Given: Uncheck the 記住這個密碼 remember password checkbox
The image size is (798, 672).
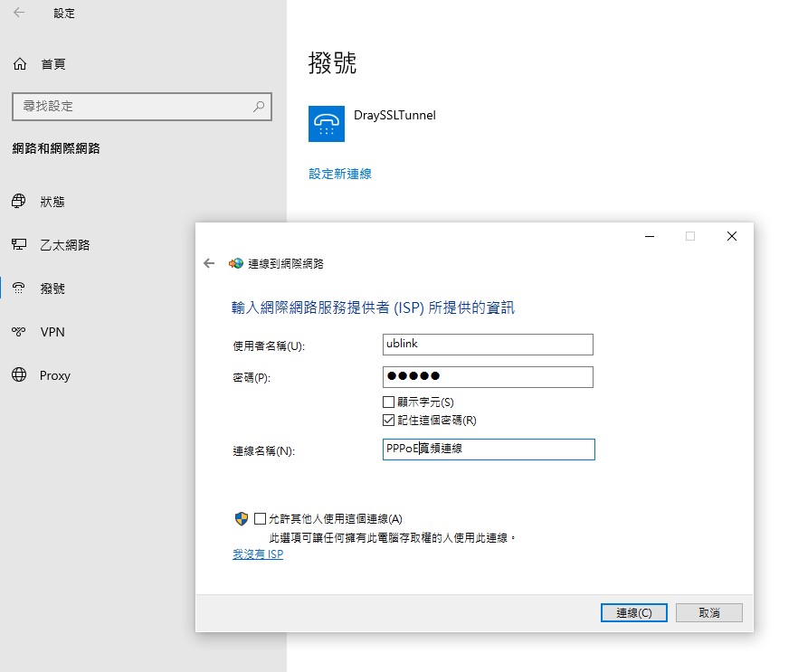Looking at the screenshot, I should (x=389, y=421).
